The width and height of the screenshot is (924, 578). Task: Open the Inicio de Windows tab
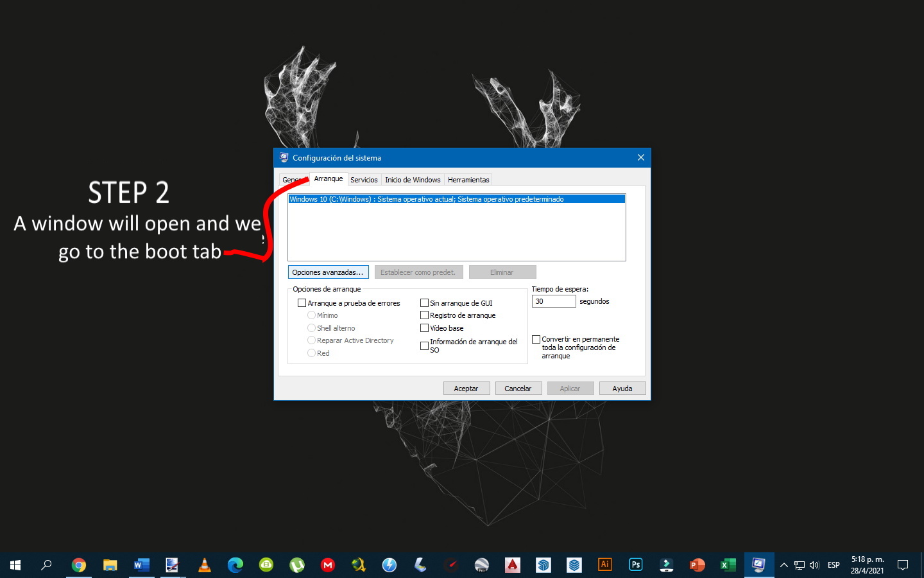point(413,180)
